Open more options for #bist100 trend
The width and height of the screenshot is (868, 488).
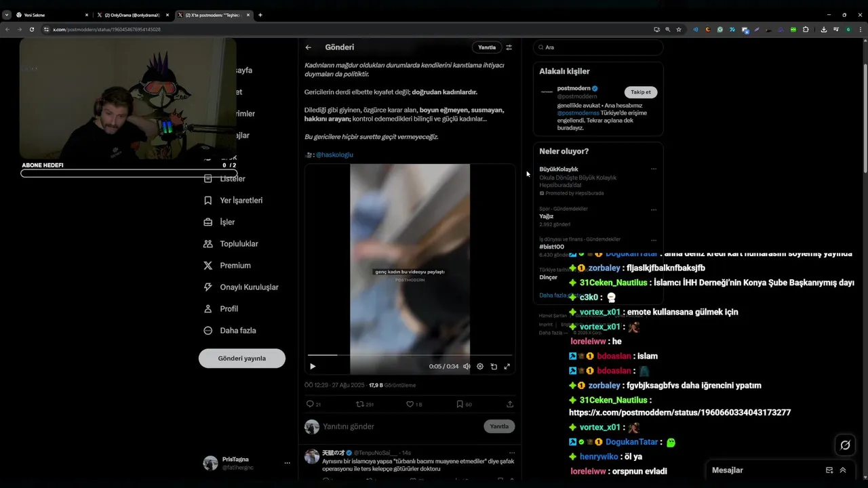click(654, 240)
